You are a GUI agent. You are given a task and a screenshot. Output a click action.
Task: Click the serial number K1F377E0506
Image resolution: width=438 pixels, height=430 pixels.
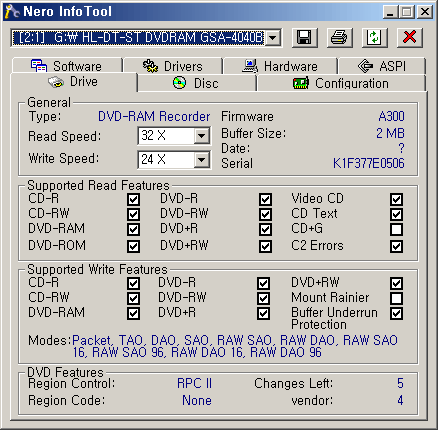point(369,163)
